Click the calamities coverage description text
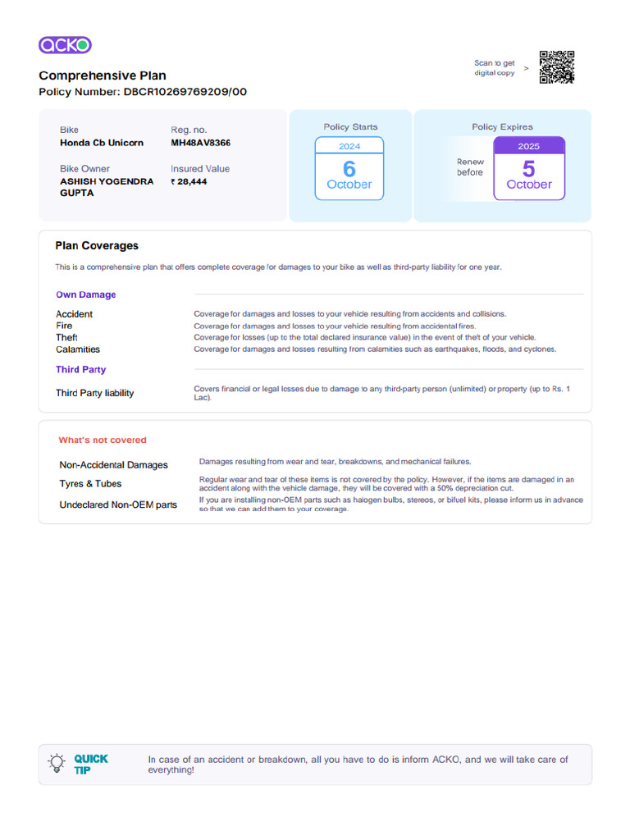 pyautogui.click(x=375, y=349)
